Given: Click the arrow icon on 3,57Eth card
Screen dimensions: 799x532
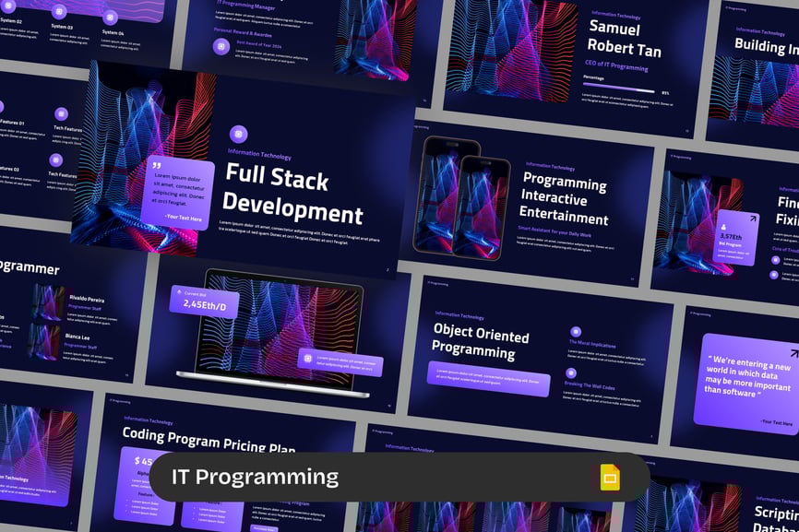Looking at the screenshot, I should tap(752, 219).
